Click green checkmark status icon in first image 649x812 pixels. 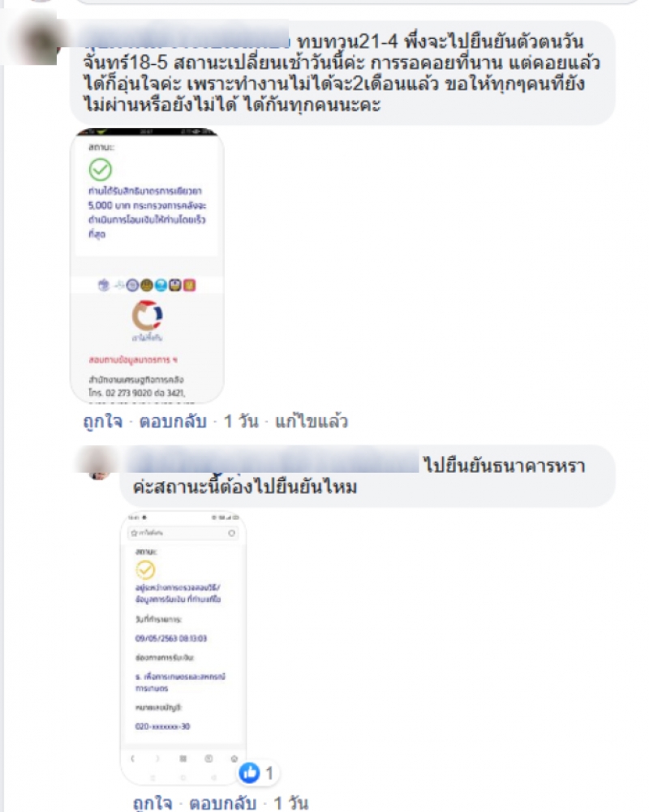click(x=100, y=170)
